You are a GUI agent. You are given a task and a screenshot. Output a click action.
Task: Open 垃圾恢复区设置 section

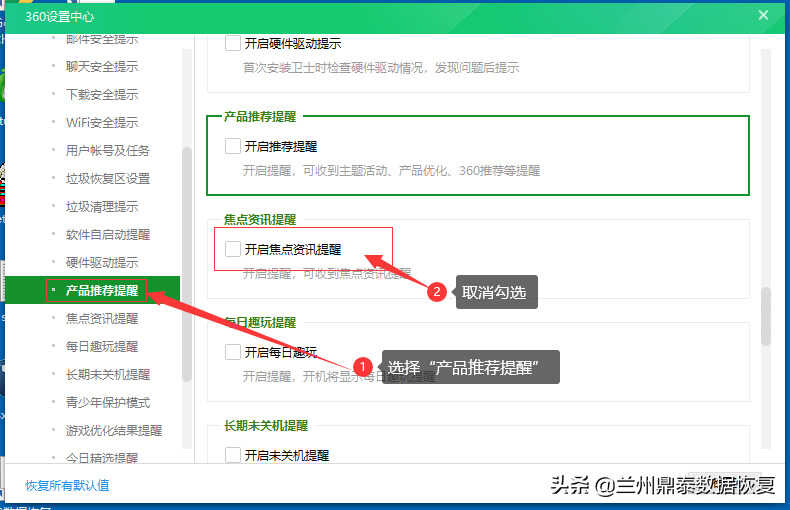[x=108, y=178]
